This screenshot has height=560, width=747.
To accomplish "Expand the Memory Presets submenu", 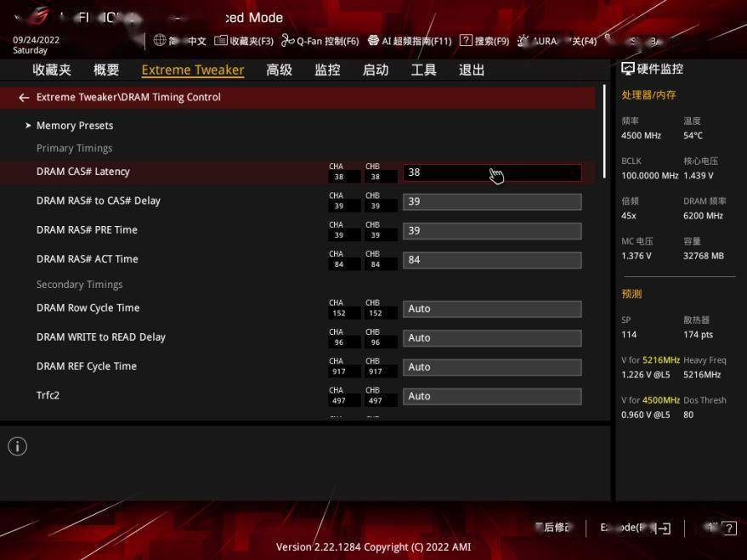I will (74, 126).
